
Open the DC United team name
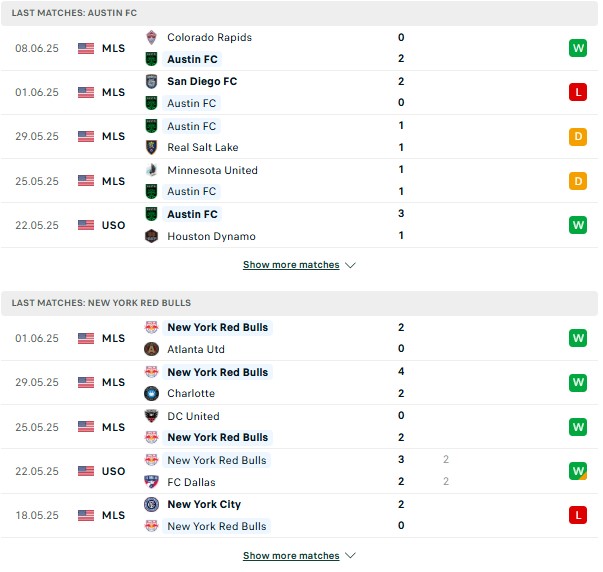[193, 416]
